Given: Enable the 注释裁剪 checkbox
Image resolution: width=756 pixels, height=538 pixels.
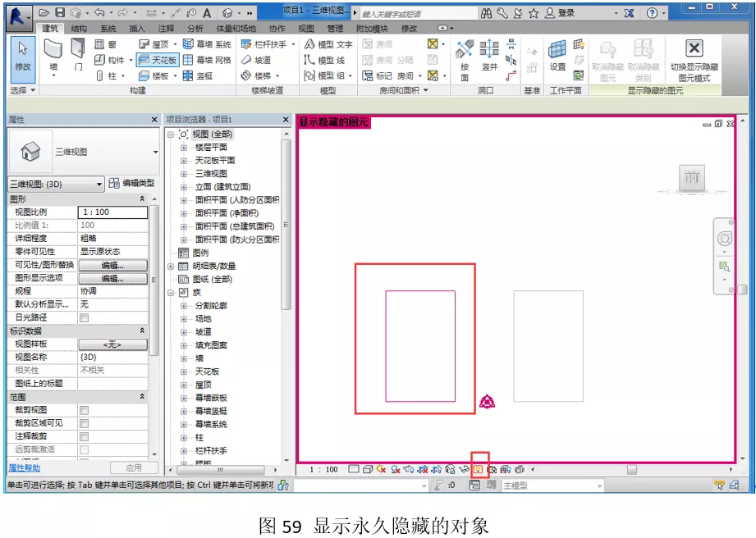Looking at the screenshot, I should (x=85, y=436).
